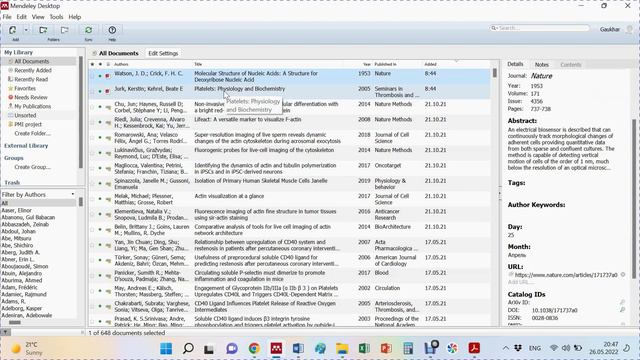Switch to the Notes tab
Viewport: 640px width, 360px height.
(x=542, y=64)
